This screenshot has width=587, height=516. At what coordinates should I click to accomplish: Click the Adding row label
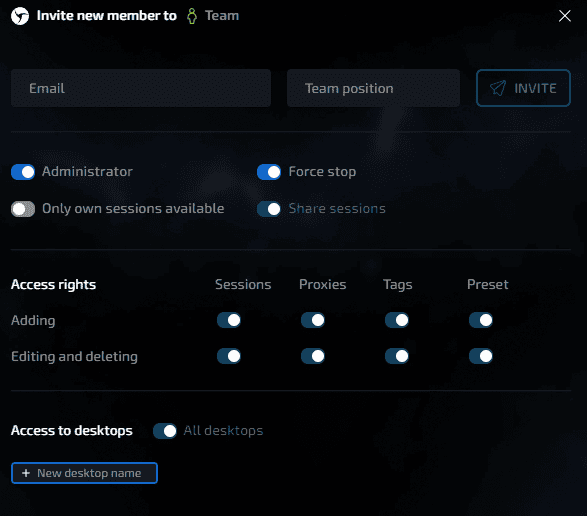coord(33,321)
